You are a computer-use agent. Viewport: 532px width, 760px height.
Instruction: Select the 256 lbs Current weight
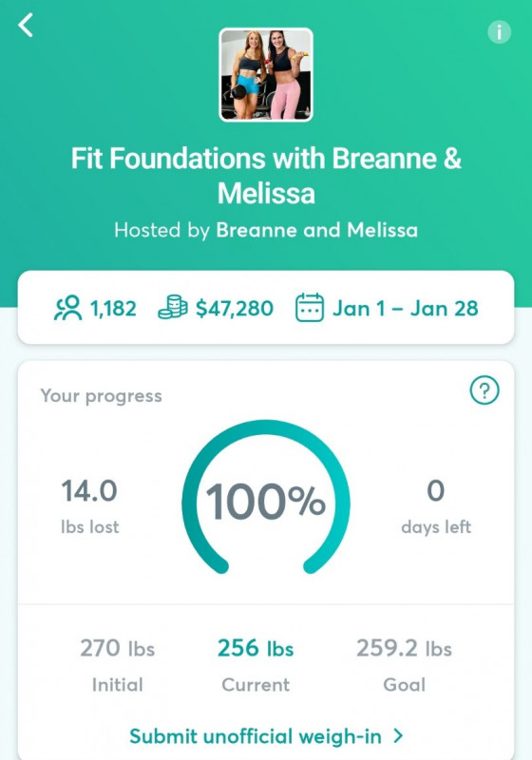tap(256, 665)
